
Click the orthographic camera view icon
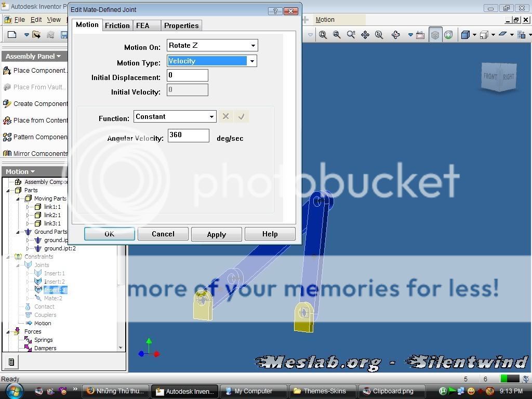coord(484,35)
